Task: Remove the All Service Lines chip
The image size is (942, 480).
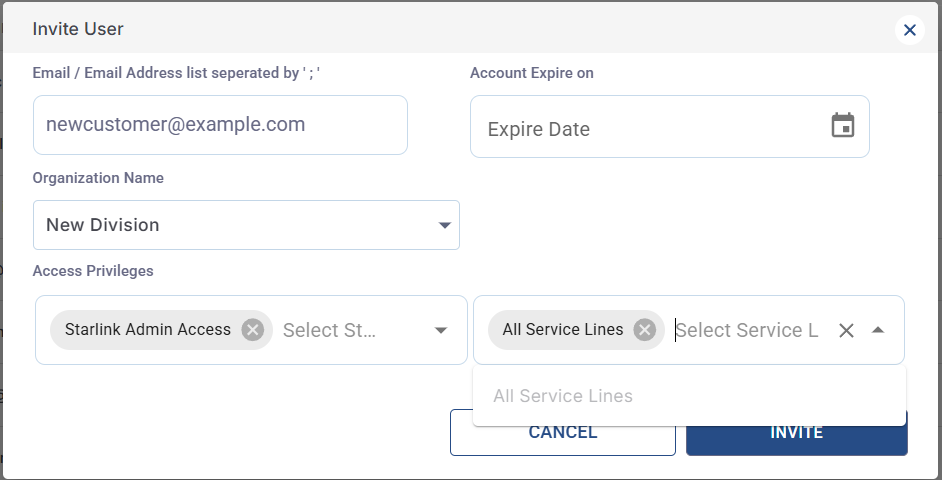Action: pos(645,329)
